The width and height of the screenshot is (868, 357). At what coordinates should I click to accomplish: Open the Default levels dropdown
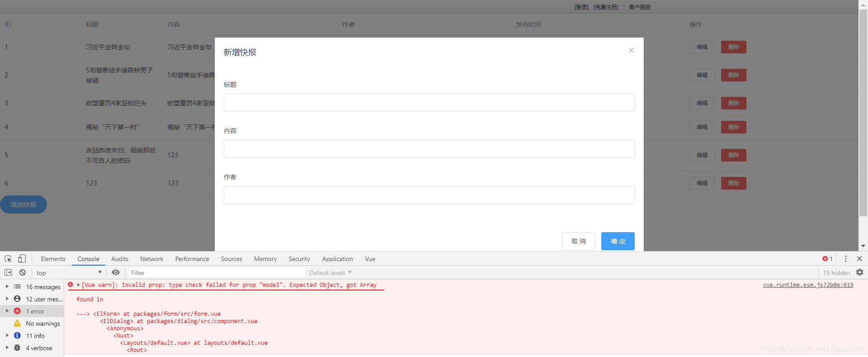tap(330, 273)
